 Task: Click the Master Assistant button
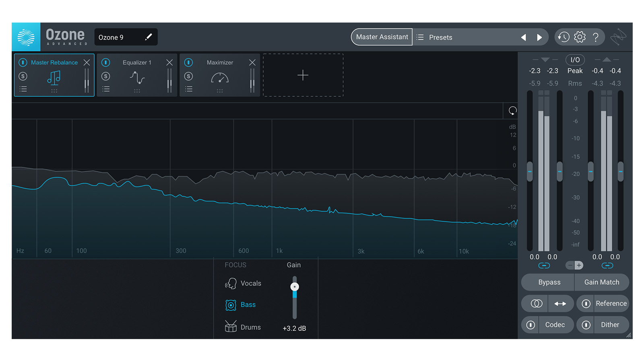click(382, 37)
